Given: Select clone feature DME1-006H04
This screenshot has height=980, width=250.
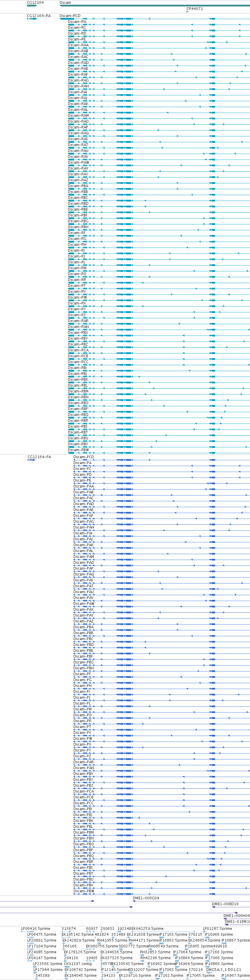Looking at the screenshot, I should pyautogui.click(x=237, y=916).
